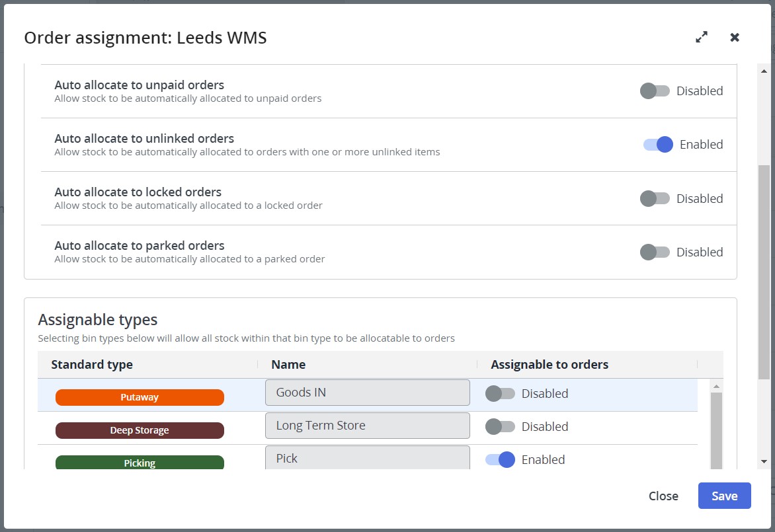Turn on auto allocate to parked orders
Image resolution: width=775 pixels, height=532 pixels.
(x=655, y=252)
